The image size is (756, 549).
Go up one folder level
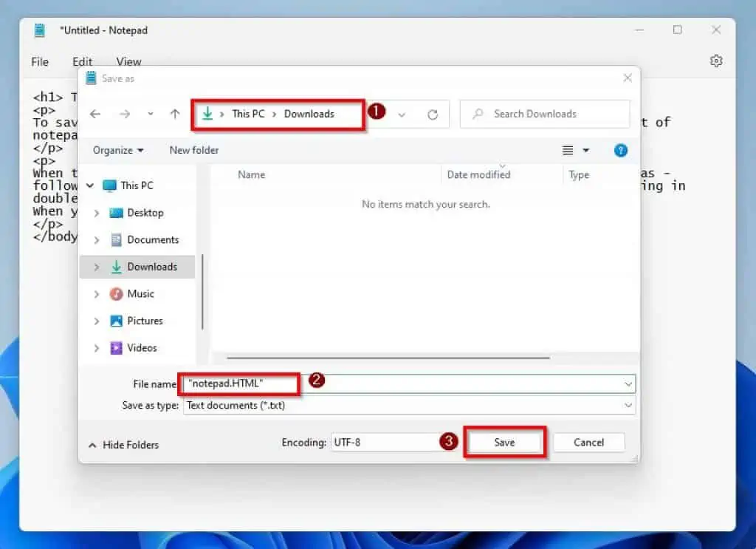[x=175, y=115]
